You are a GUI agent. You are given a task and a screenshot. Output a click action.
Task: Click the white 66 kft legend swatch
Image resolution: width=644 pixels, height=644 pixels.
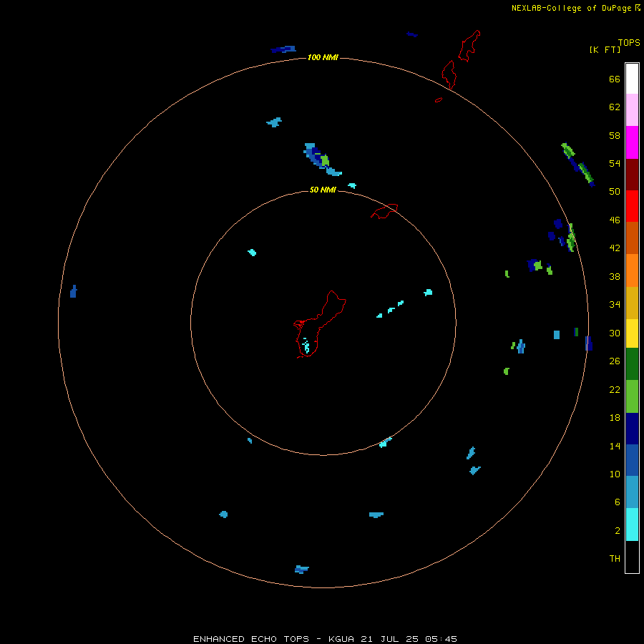click(x=632, y=79)
